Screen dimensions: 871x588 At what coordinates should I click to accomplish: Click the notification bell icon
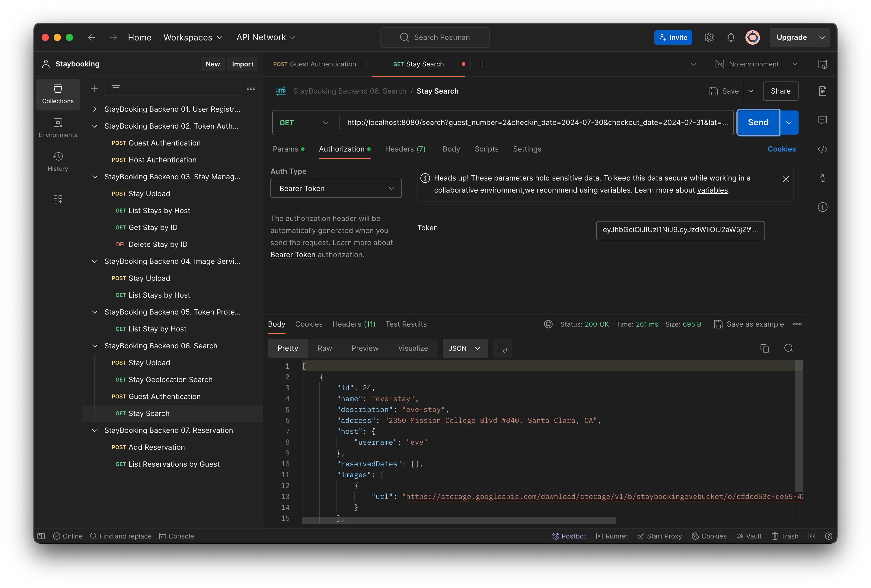(x=731, y=37)
